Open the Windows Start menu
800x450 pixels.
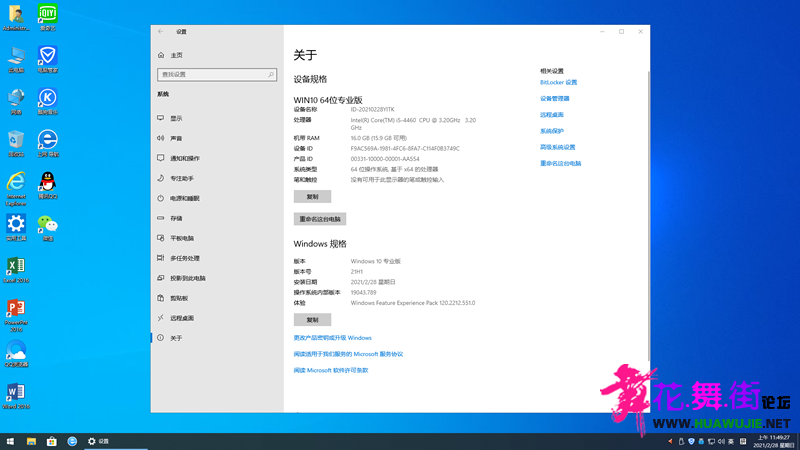(10, 441)
